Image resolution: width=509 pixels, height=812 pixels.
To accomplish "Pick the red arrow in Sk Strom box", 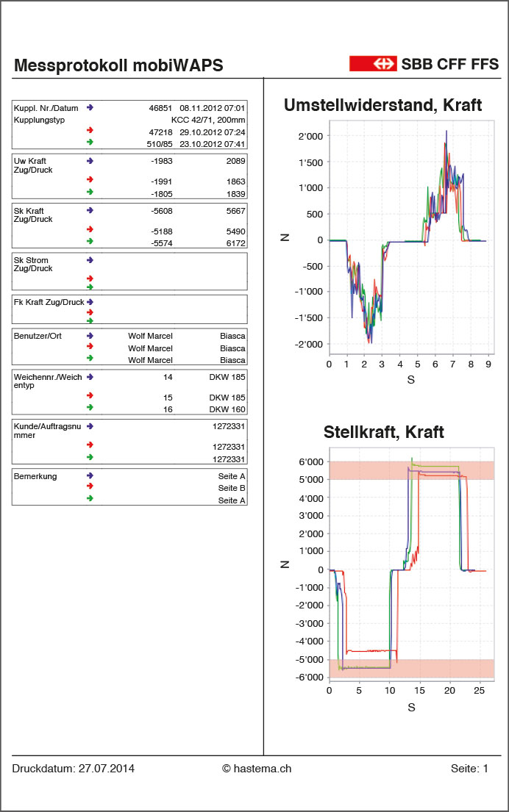I will [90, 279].
